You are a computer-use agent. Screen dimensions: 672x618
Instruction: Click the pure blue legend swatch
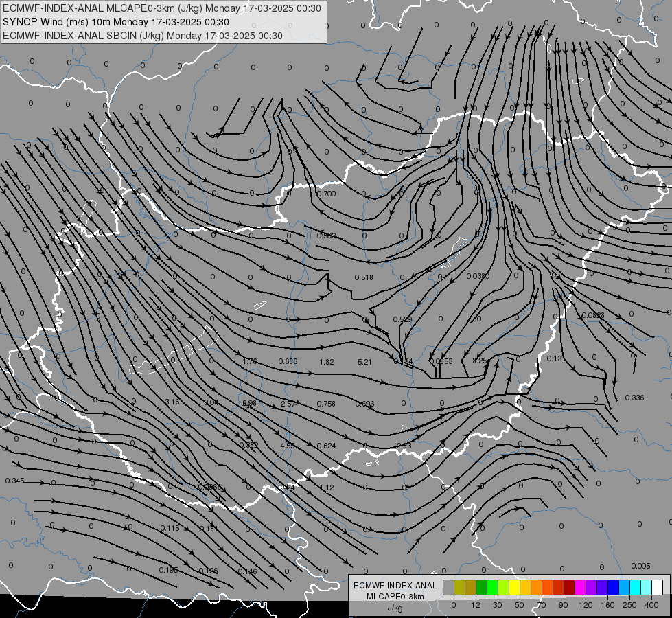tap(614, 587)
